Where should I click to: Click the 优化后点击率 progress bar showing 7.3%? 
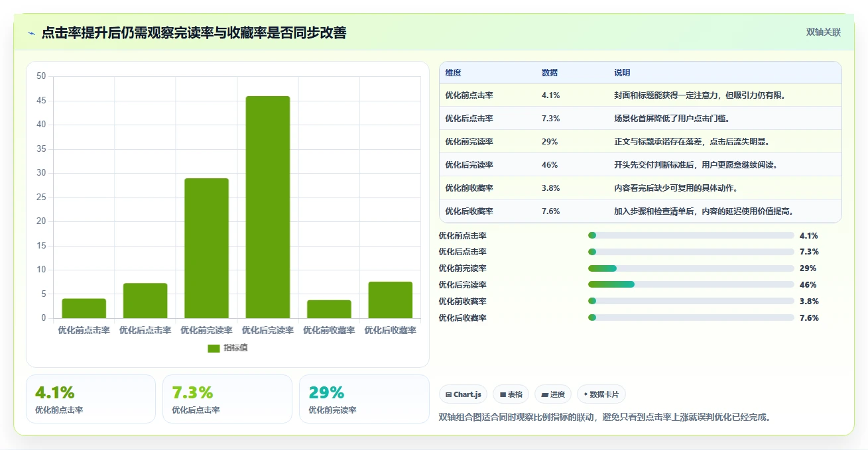[691, 252]
